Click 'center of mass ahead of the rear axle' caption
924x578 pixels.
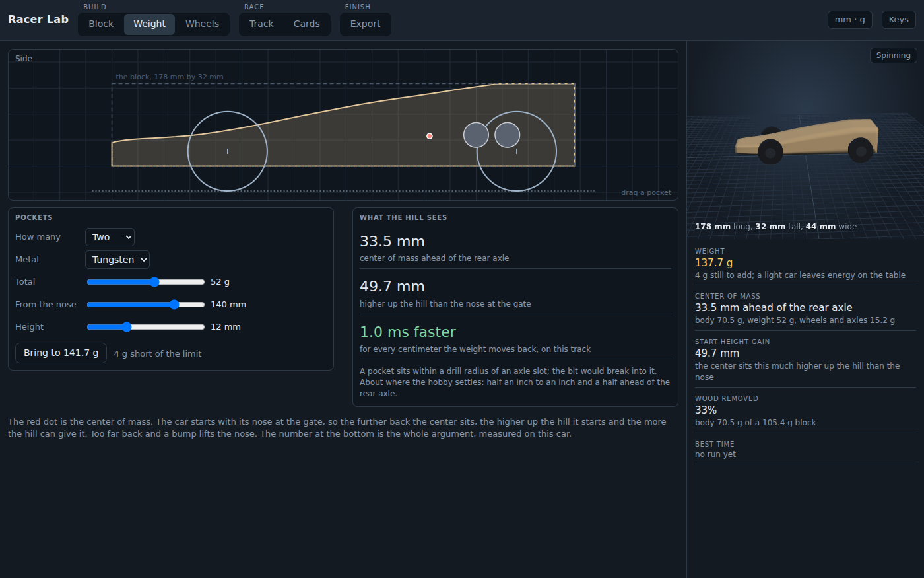(434, 258)
